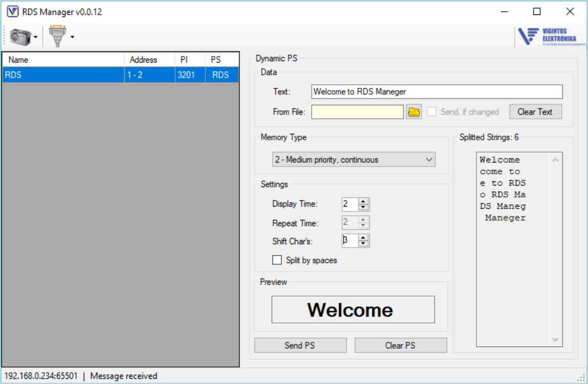
Task: Click 'Message received' status text
Action: coord(124,376)
